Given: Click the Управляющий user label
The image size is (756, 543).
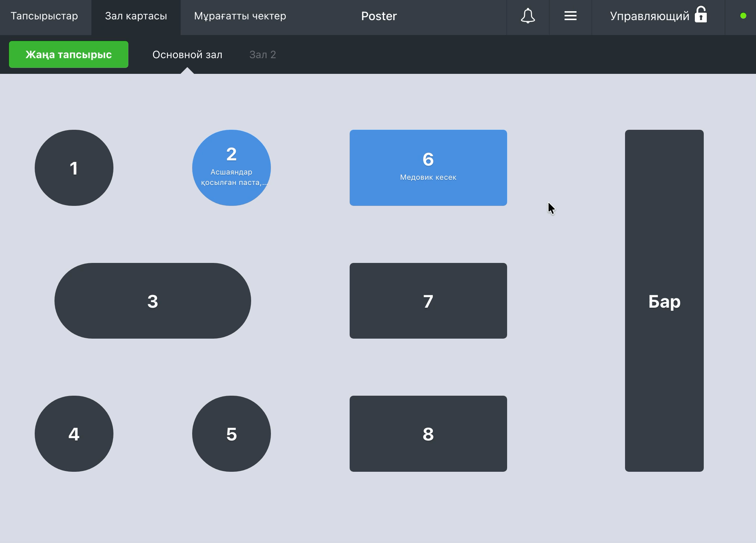Looking at the screenshot, I should point(649,16).
